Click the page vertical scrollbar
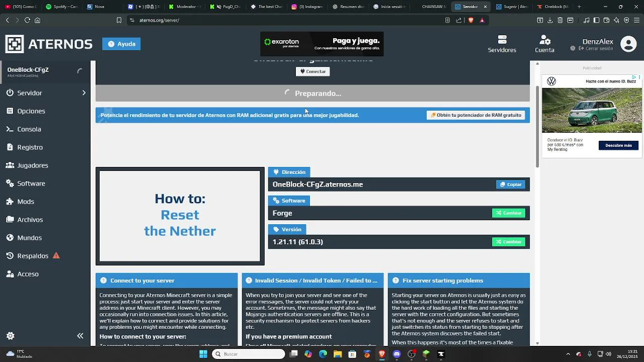The width and height of the screenshot is (644, 362). (537, 127)
